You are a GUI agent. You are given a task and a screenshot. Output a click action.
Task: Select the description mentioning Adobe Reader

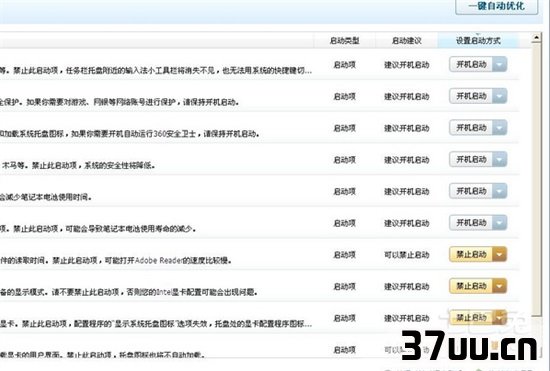(116, 260)
